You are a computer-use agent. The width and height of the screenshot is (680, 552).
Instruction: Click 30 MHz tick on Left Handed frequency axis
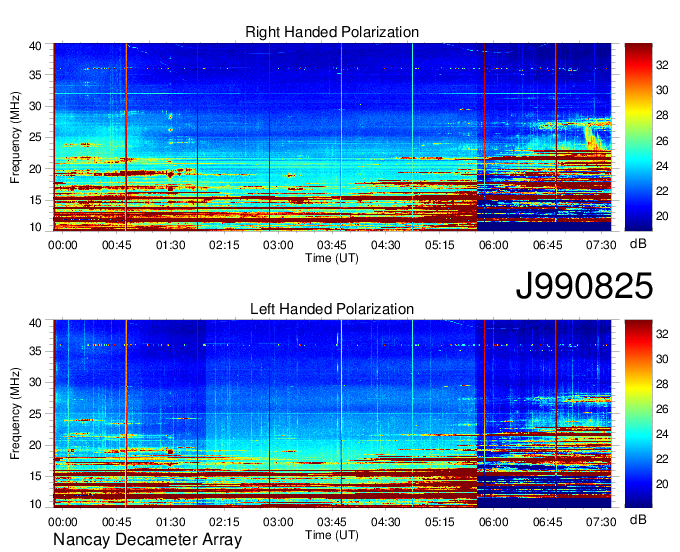tap(35, 382)
